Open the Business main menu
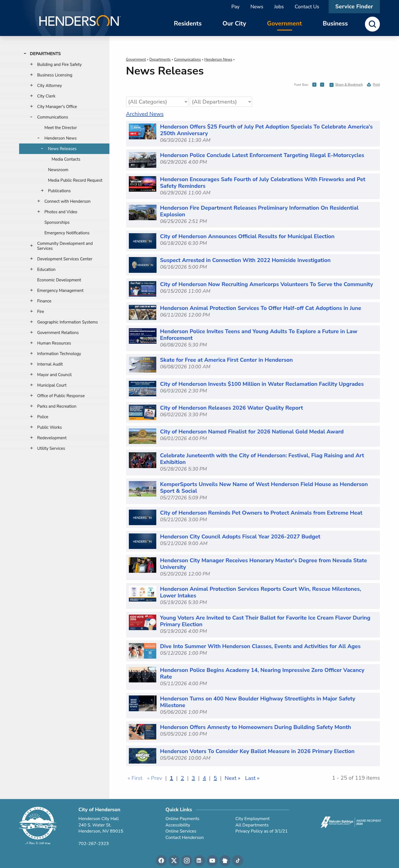This screenshot has height=868, width=399. click(335, 23)
